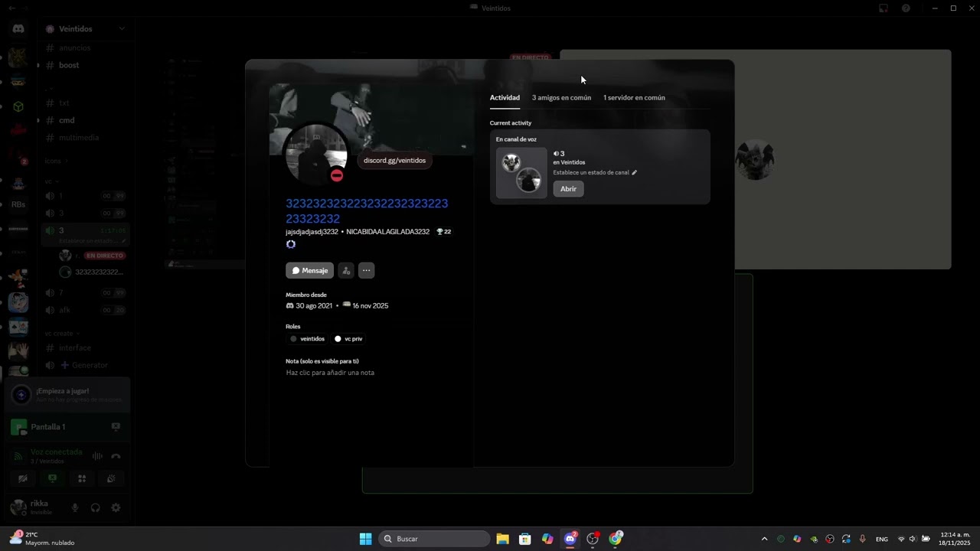Click the username jajsdjadjasdj3232

312,232
